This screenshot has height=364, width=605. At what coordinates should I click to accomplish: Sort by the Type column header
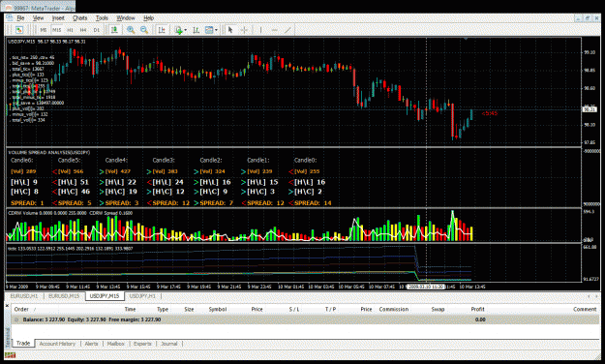163,309
